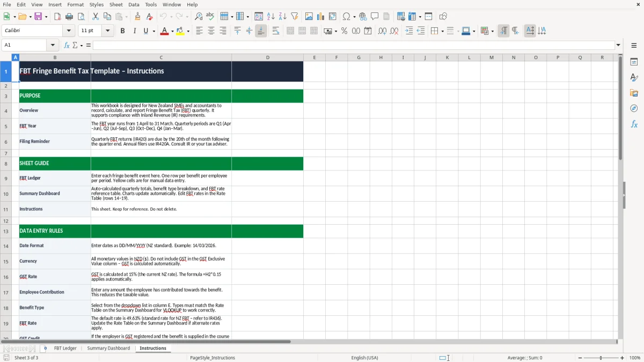Apply red font color swatch
The width and height of the screenshot is (644, 362).
click(x=164, y=31)
